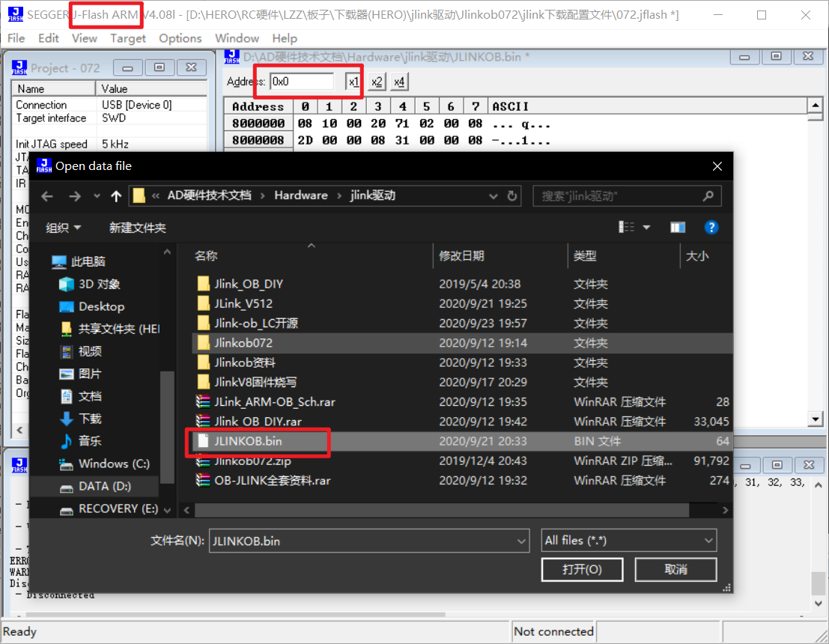829x644 pixels.
Task: Expand the 文件名 combo box dropdown
Action: tap(521, 541)
